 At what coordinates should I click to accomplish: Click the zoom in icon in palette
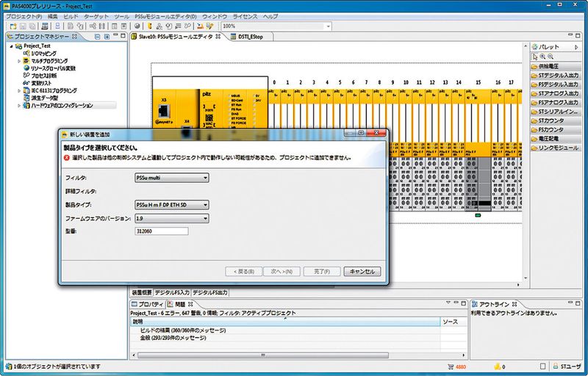[x=542, y=57]
